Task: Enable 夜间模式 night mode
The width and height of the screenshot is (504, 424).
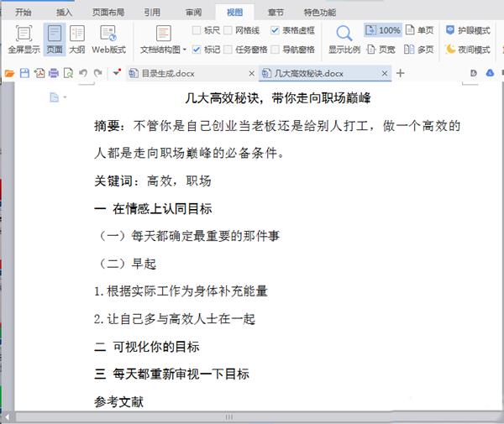Action: pyautogui.click(x=468, y=50)
